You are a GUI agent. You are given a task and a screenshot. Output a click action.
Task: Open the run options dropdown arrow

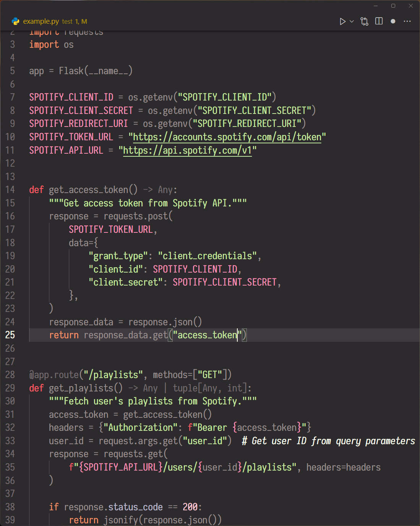click(x=352, y=21)
